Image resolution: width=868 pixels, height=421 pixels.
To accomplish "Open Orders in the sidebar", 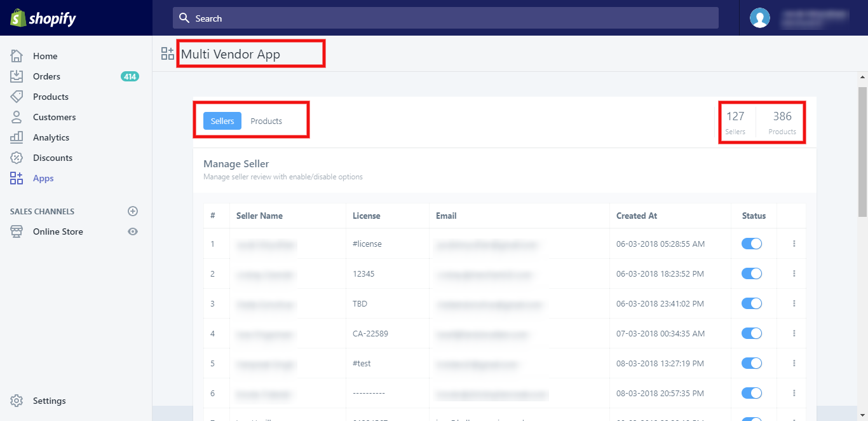I will [46, 76].
